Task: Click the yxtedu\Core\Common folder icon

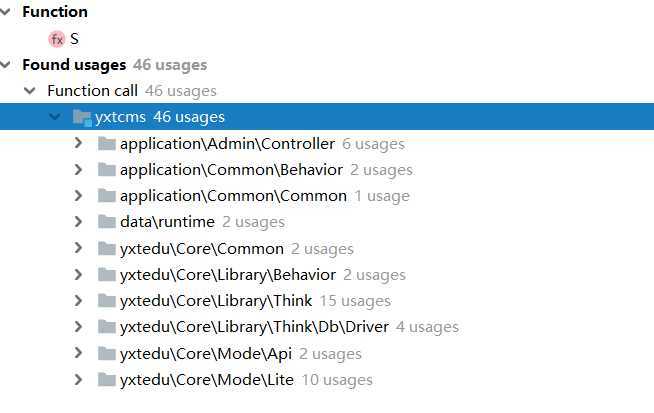Action: pos(107,249)
